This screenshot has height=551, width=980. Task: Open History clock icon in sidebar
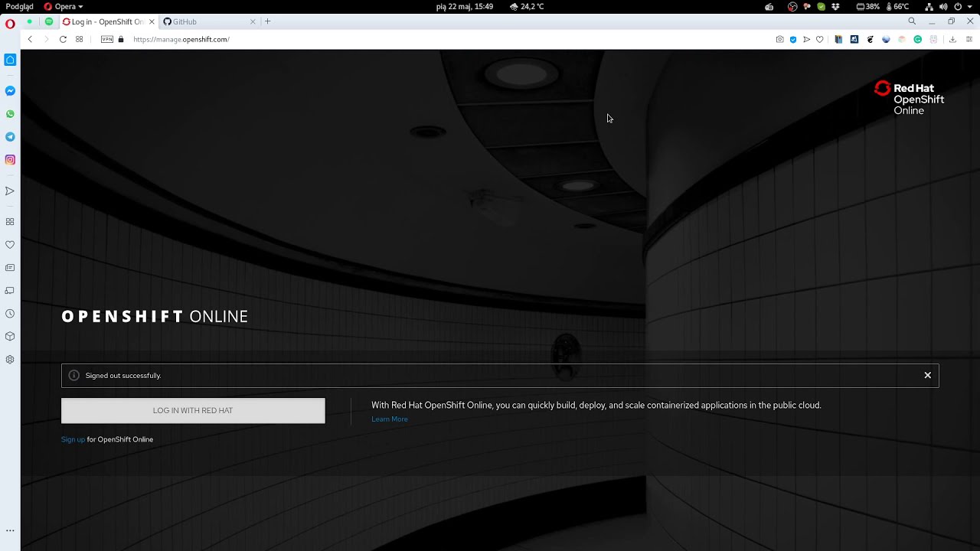point(10,314)
